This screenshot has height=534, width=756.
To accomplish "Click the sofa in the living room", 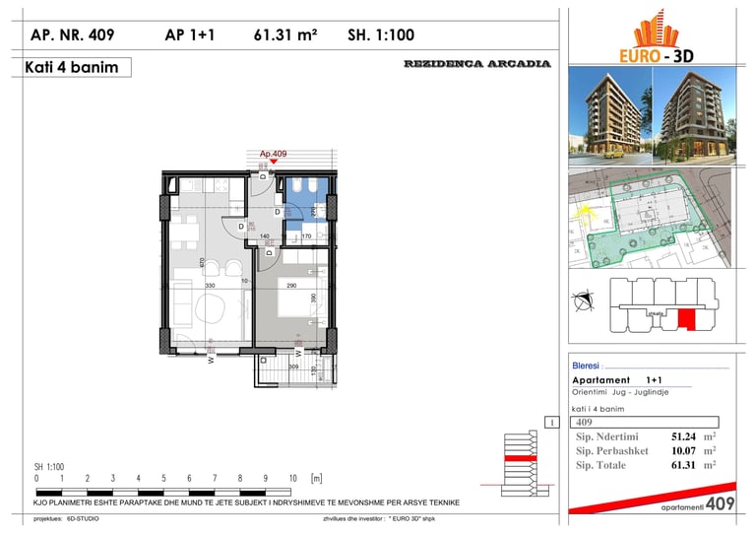I will [x=183, y=302].
